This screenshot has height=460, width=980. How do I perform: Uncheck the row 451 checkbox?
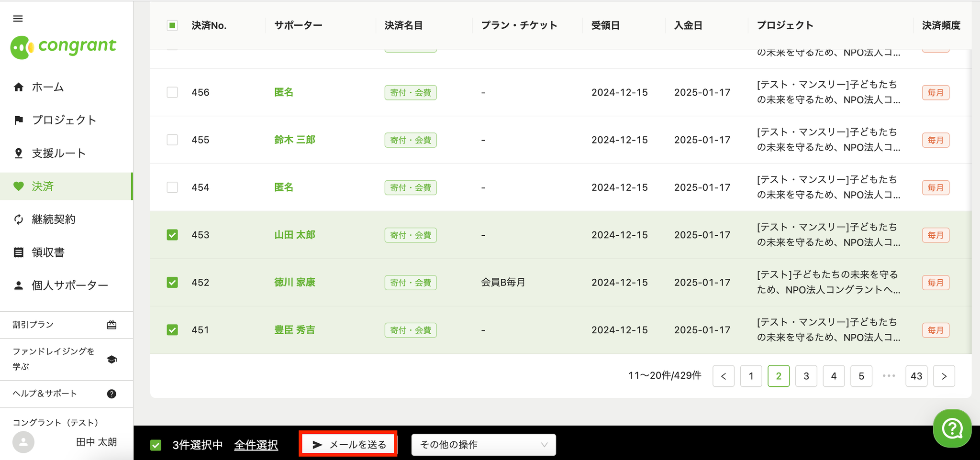172,330
